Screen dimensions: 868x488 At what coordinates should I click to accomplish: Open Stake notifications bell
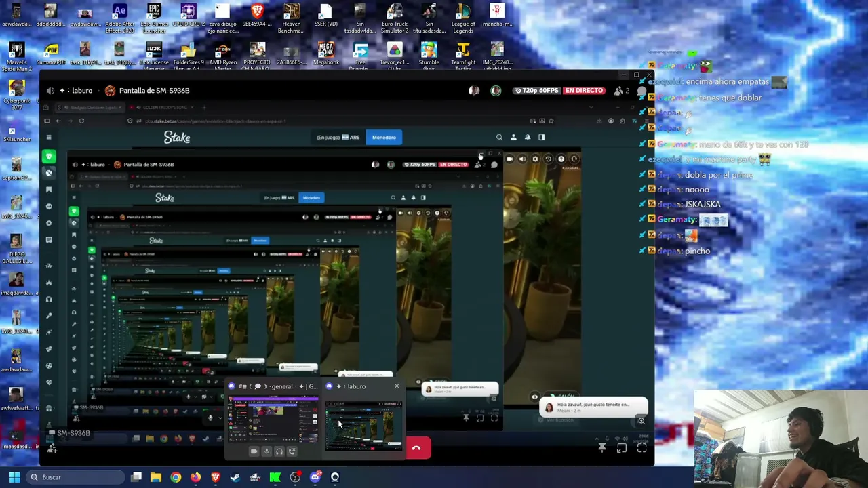coord(527,138)
